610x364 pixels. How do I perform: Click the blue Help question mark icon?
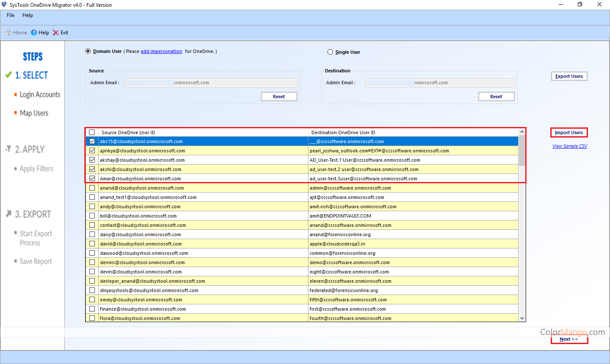(x=34, y=33)
